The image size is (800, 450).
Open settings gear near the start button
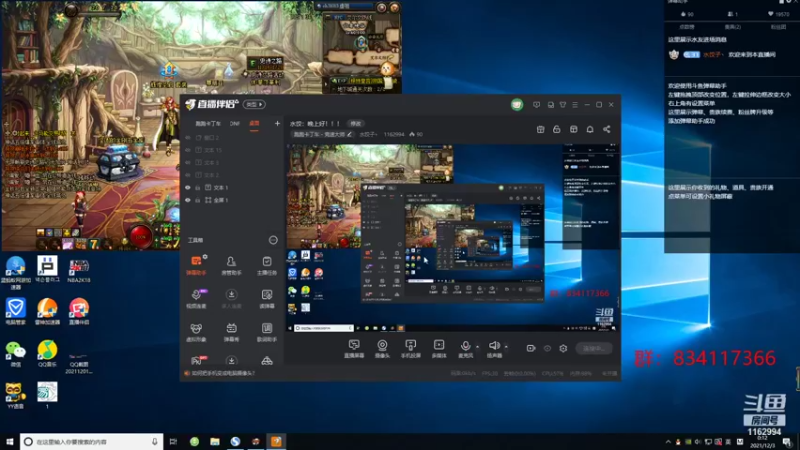(x=563, y=348)
